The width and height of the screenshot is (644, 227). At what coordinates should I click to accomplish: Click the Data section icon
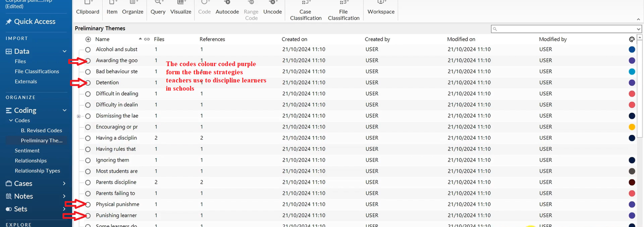click(8, 52)
